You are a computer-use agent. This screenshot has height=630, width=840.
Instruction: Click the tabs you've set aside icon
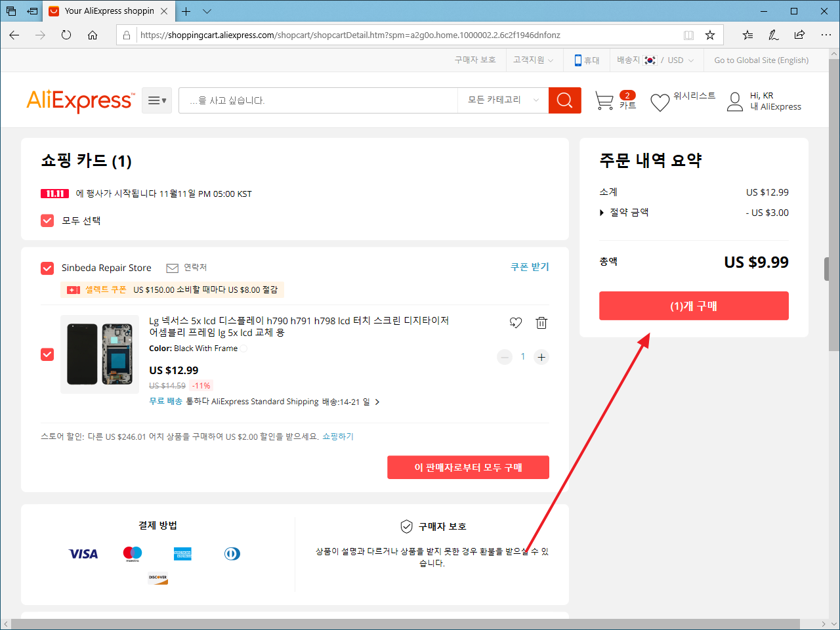[x=11, y=11]
